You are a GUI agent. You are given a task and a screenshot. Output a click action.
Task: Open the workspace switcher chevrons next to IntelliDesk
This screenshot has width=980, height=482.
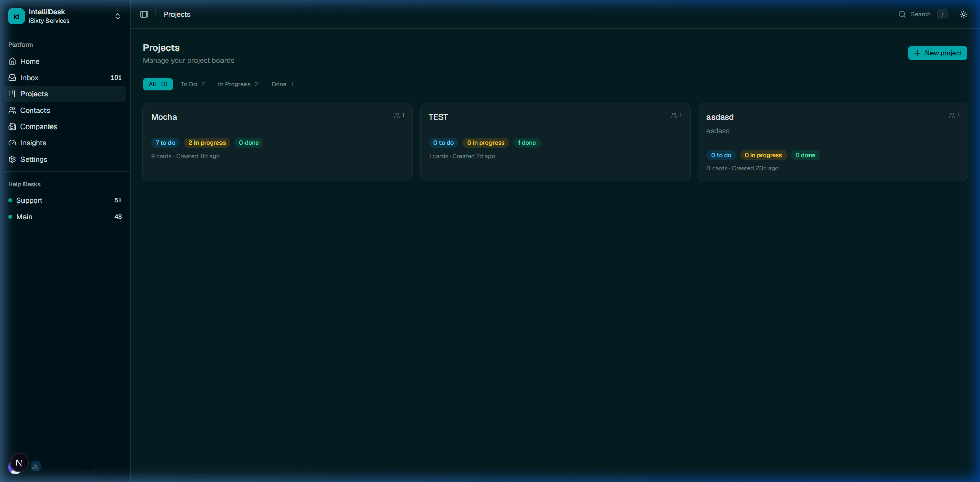point(117,16)
